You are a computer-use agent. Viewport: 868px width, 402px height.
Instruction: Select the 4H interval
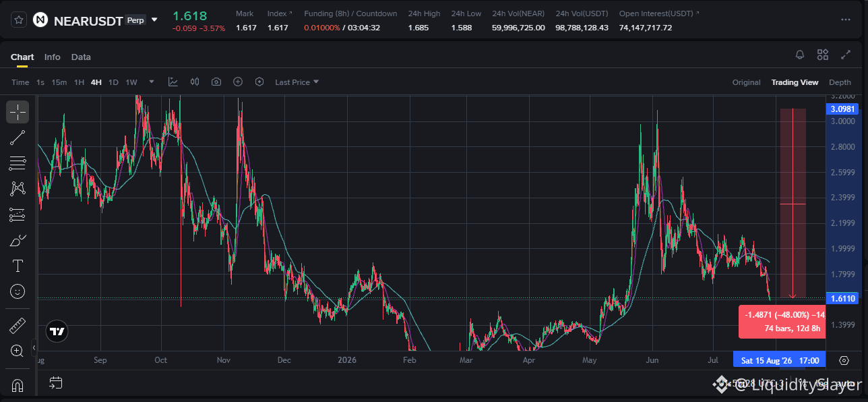click(96, 82)
